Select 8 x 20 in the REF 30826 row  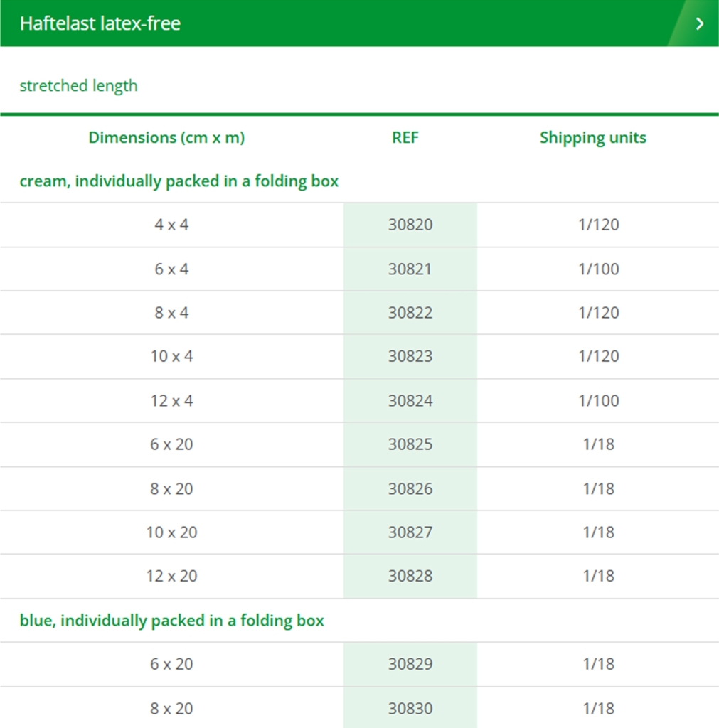(172, 489)
